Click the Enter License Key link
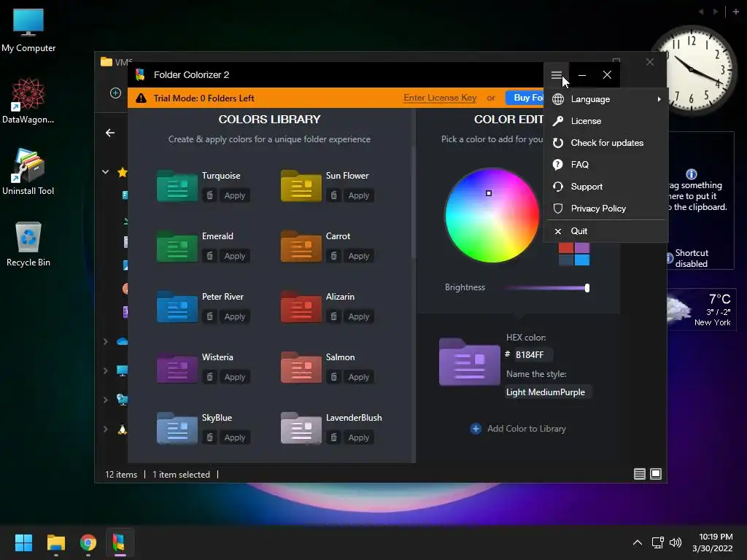747x560 pixels. coord(440,98)
